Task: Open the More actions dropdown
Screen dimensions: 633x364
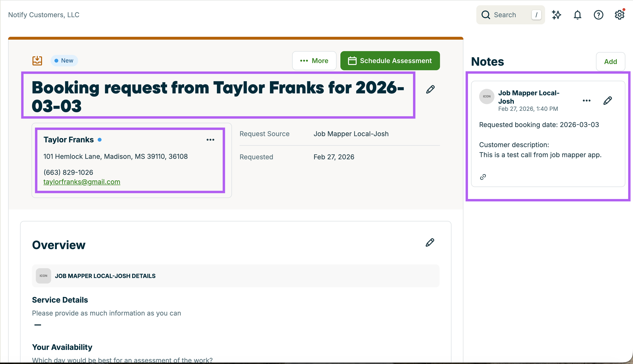Action: pos(314,61)
